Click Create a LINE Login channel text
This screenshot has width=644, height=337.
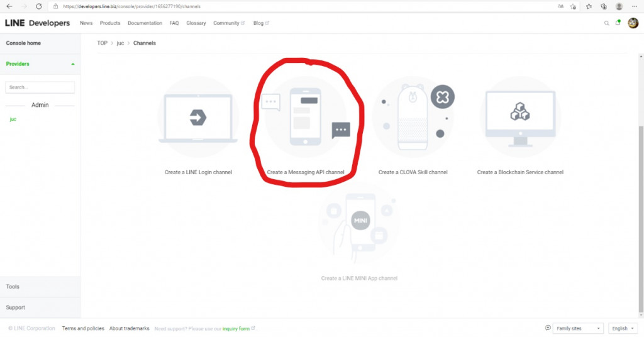pos(198,172)
